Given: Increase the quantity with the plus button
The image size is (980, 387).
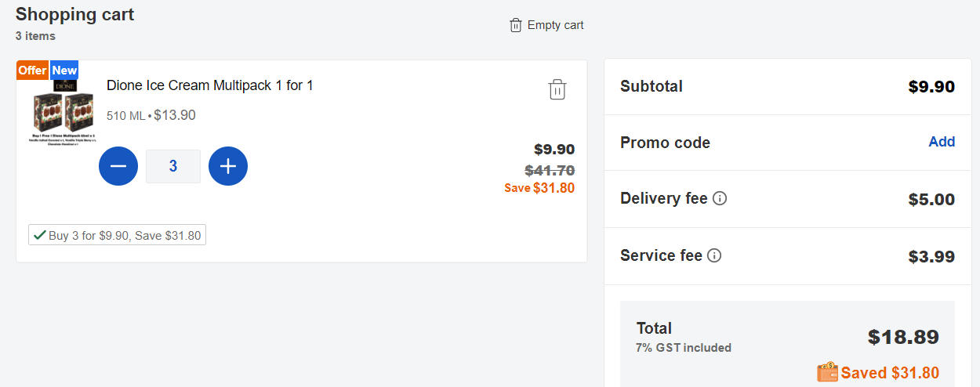Looking at the screenshot, I should tap(228, 166).
